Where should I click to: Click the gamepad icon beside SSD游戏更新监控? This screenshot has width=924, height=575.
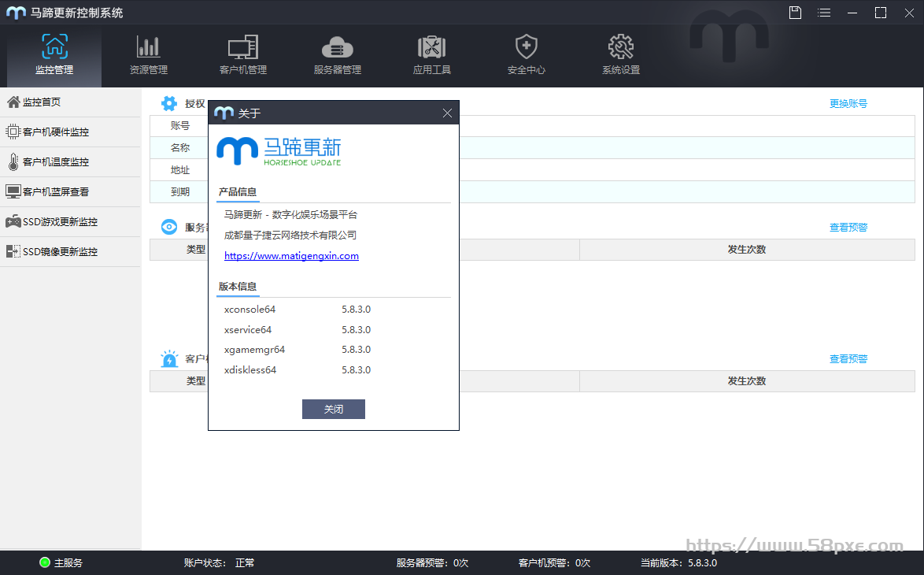(x=13, y=222)
